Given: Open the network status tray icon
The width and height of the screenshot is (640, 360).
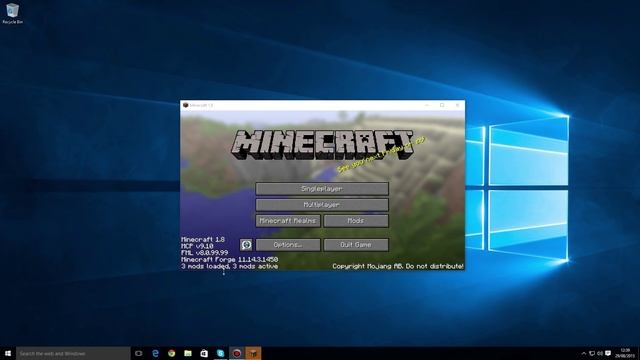Looking at the screenshot, I should (x=592, y=353).
